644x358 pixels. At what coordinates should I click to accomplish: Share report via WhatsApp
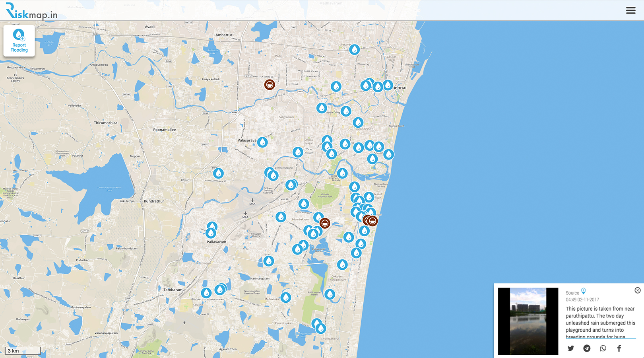[603, 348]
